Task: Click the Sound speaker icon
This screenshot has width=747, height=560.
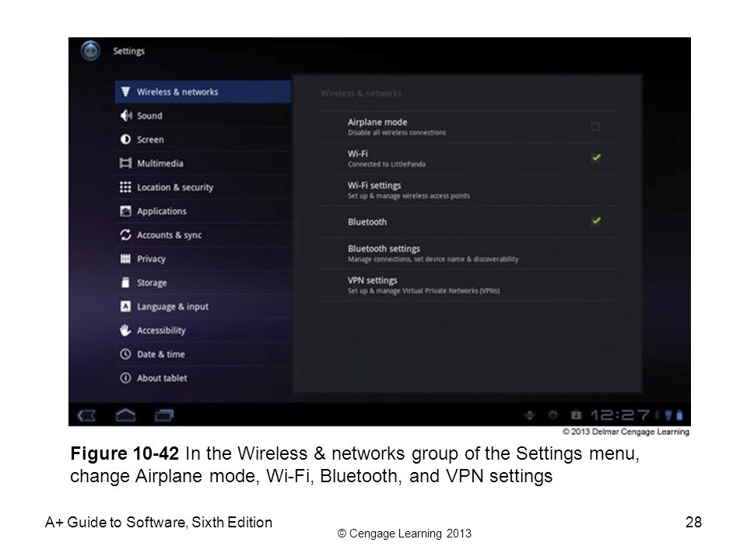Action: coord(126,115)
